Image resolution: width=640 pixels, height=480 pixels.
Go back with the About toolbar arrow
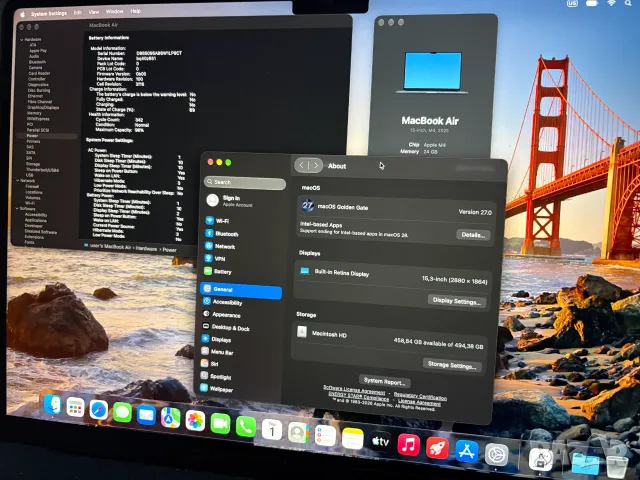(x=302, y=165)
